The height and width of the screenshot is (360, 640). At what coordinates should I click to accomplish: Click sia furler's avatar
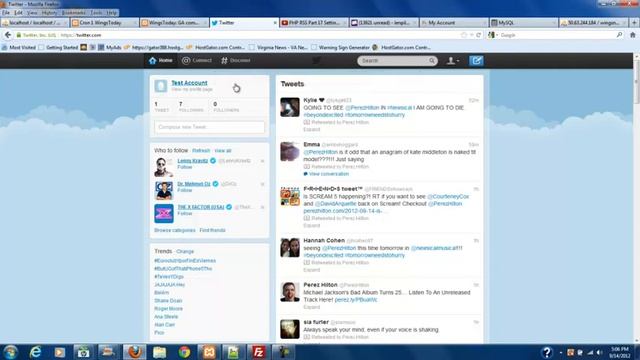(290, 329)
